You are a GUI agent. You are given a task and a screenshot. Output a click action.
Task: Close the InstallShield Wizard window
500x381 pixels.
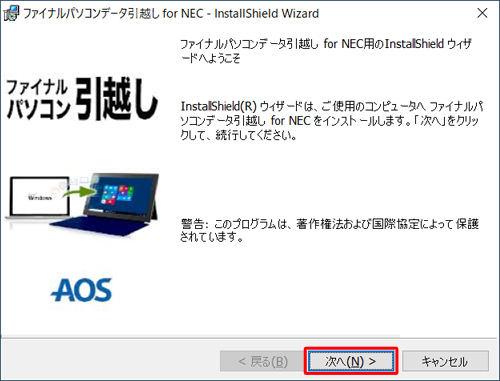pos(482,13)
